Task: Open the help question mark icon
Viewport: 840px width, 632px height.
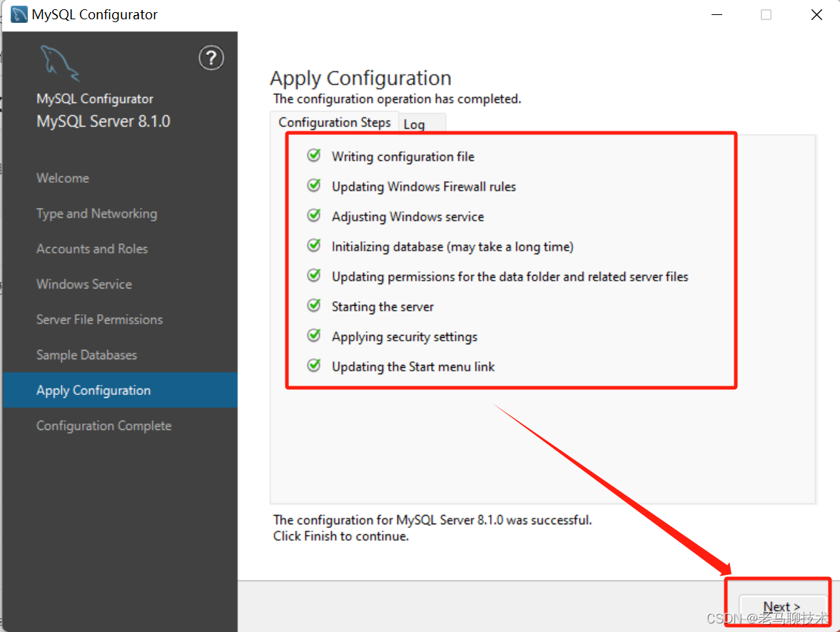Action: (x=211, y=58)
